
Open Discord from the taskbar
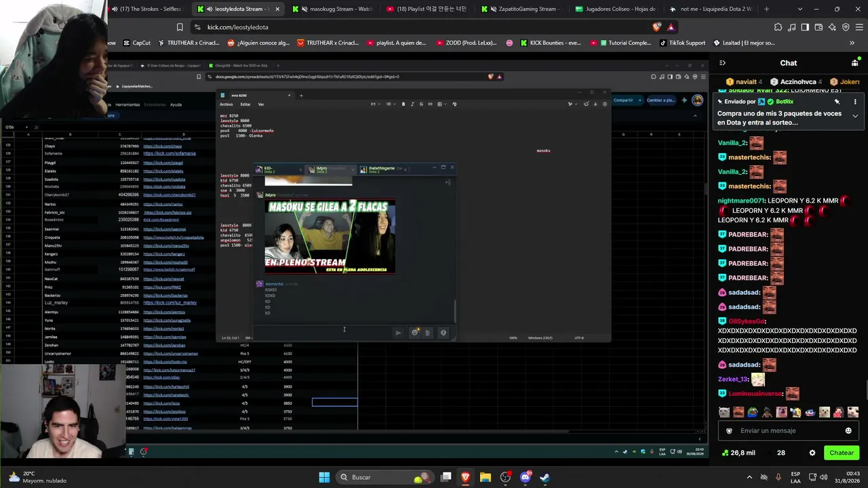coord(525,477)
